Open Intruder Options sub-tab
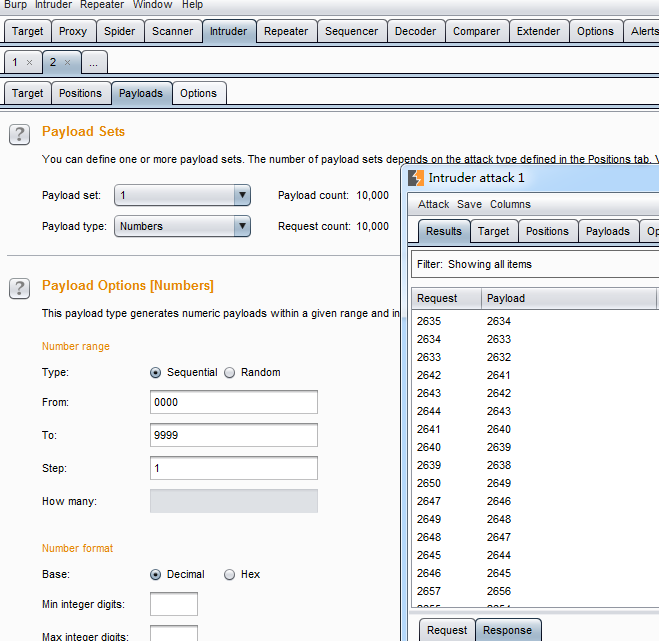Viewport: 659px width, 641px height. point(199,93)
